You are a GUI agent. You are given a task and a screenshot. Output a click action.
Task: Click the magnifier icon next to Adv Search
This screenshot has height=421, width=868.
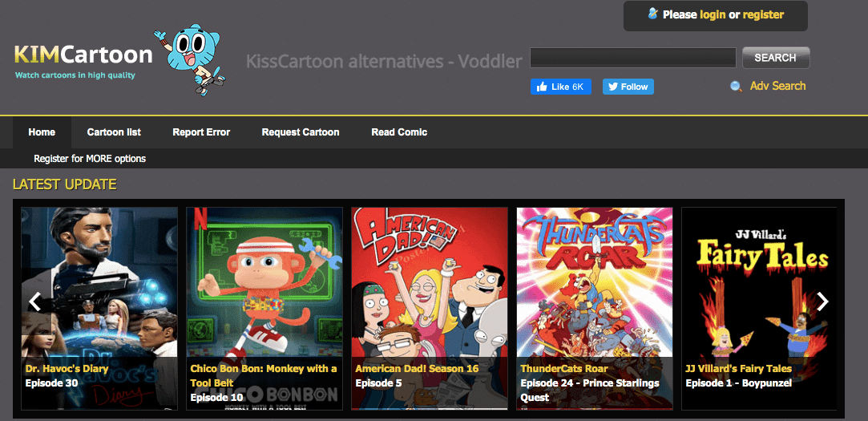pyautogui.click(x=736, y=87)
